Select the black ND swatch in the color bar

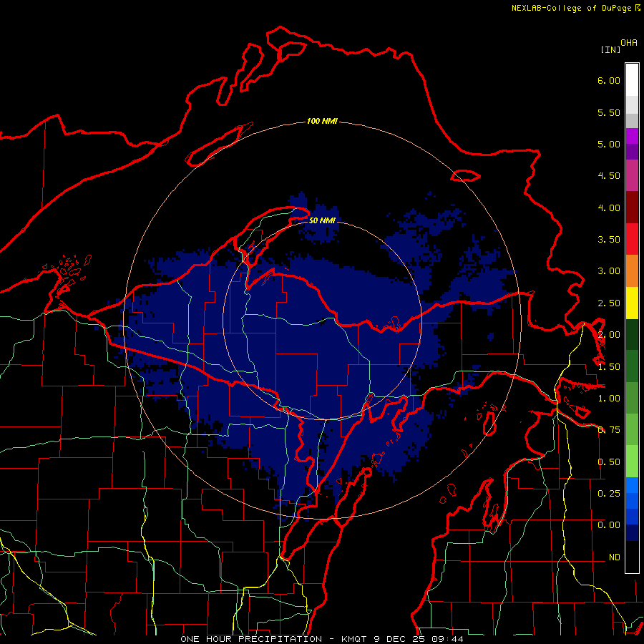632,557
